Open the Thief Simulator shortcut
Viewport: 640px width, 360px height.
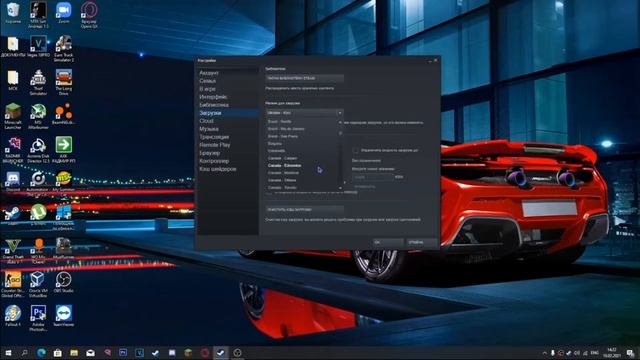[x=38, y=82]
